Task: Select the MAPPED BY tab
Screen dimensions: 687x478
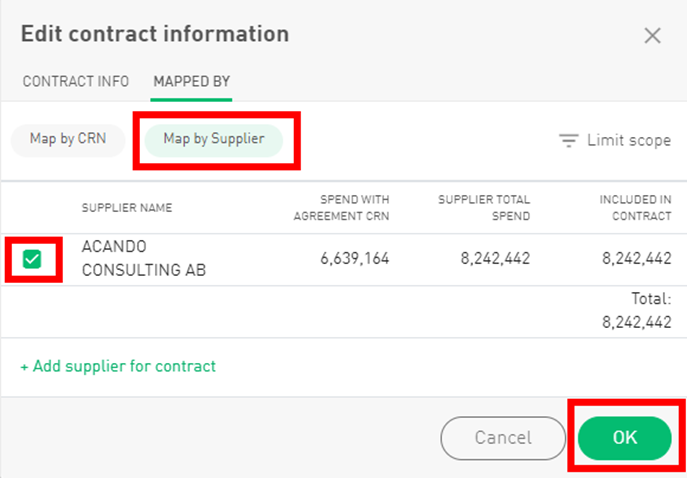Action: coord(192,81)
